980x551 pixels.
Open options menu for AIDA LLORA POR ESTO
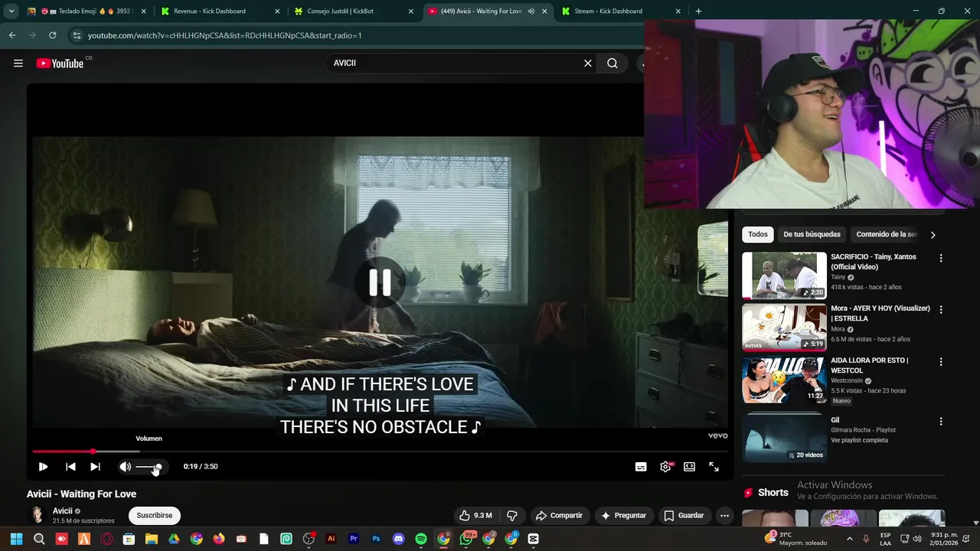click(x=941, y=361)
